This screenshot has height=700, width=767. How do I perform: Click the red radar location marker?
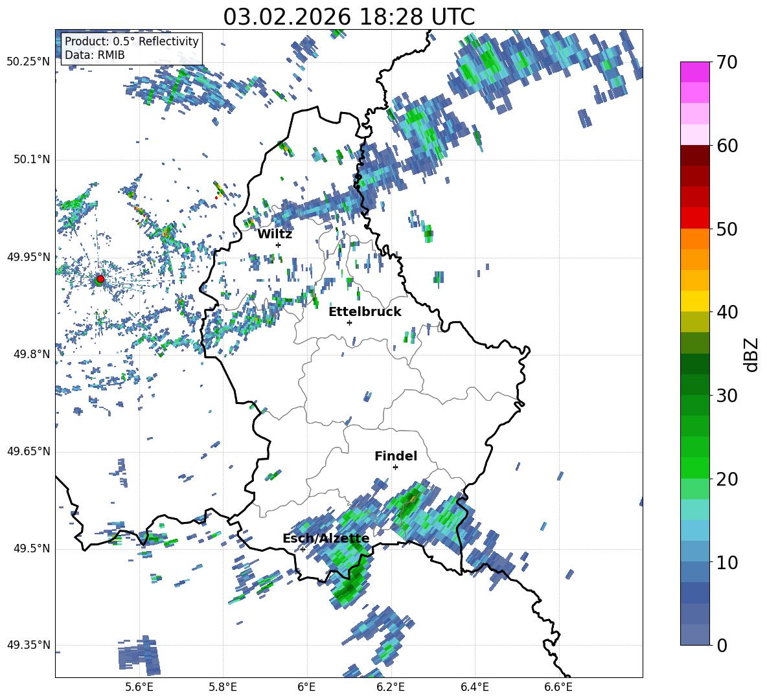tap(100, 279)
